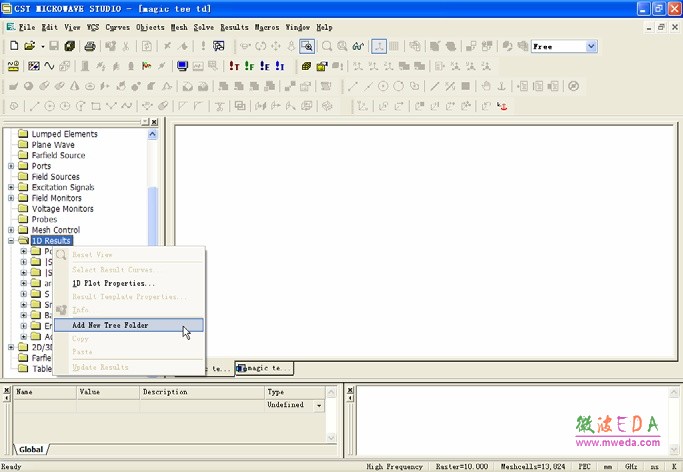Open the Solve menu

(203, 27)
